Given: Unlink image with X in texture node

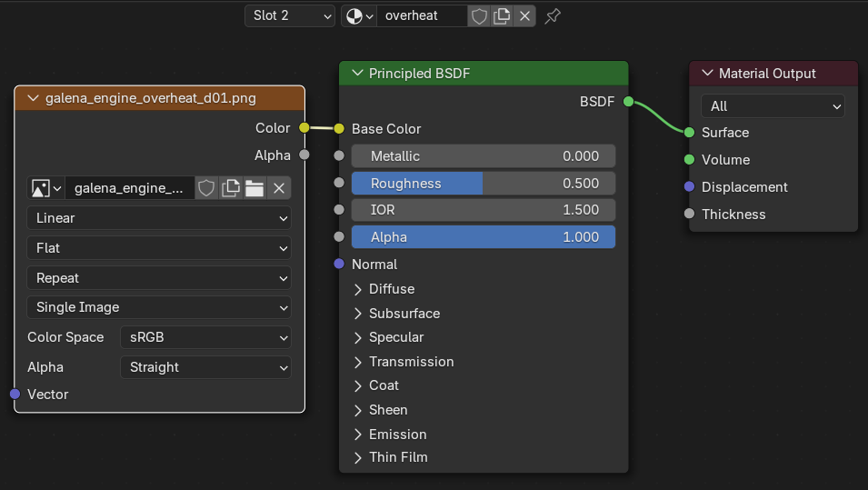Looking at the screenshot, I should (x=279, y=188).
